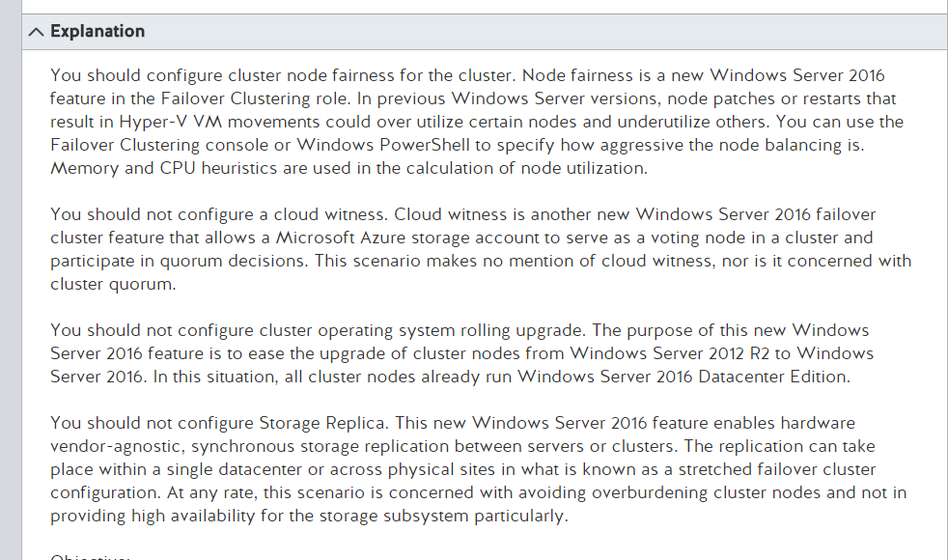Click the Explanation header title text
The height and width of the screenshot is (560, 948).
click(98, 31)
